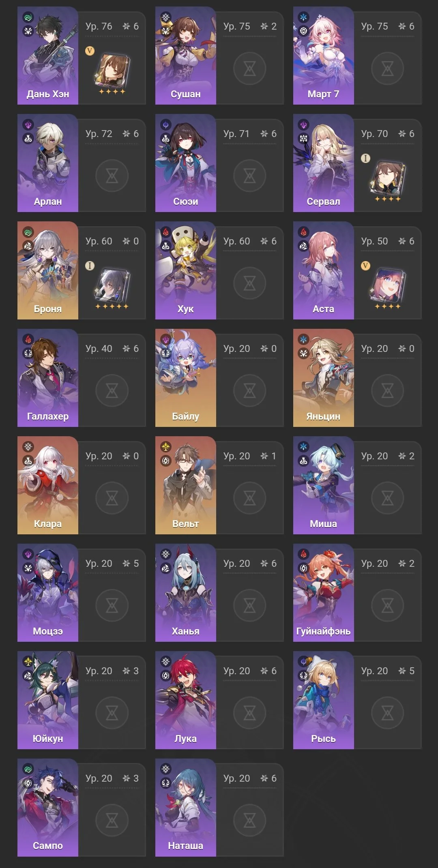Open the Сампо character portrait

[x=47, y=808]
